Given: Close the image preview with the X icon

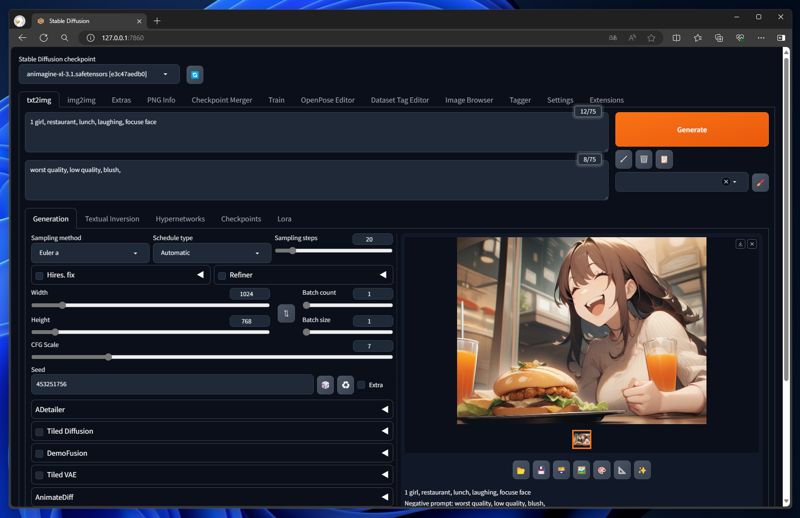Looking at the screenshot, I should 752,244.
